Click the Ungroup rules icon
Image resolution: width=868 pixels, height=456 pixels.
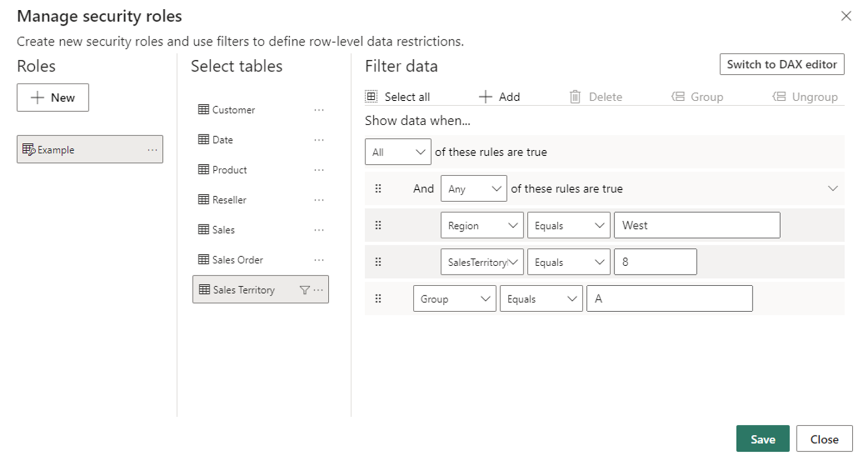pyautogui.click(x=779, y=96)
